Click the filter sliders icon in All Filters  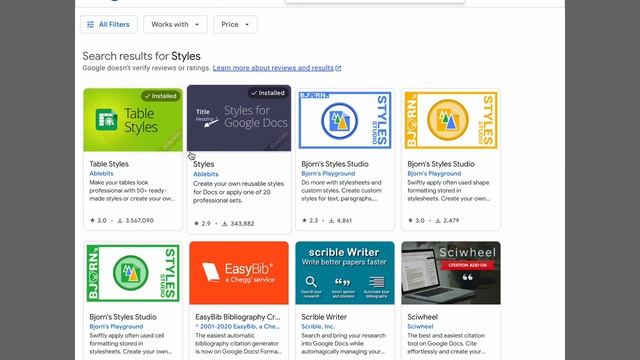[x=90, y=24]
